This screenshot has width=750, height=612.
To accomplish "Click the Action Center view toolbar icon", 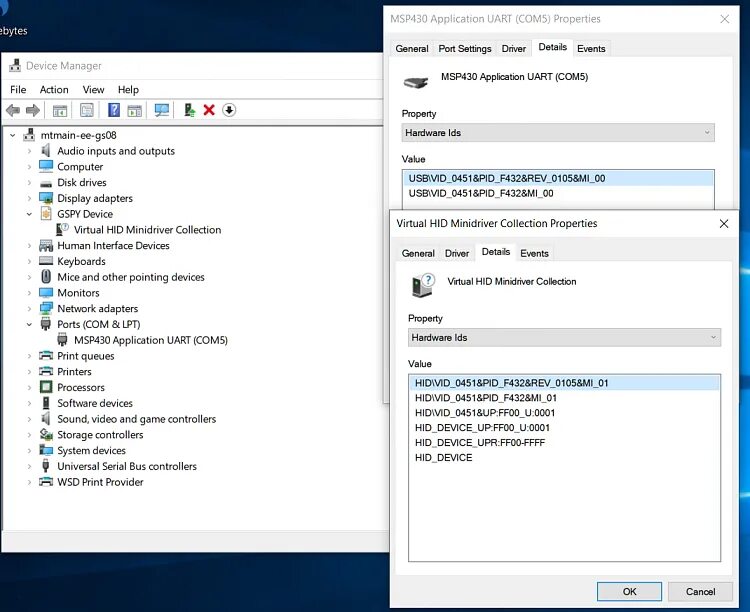I will (134, 111).
